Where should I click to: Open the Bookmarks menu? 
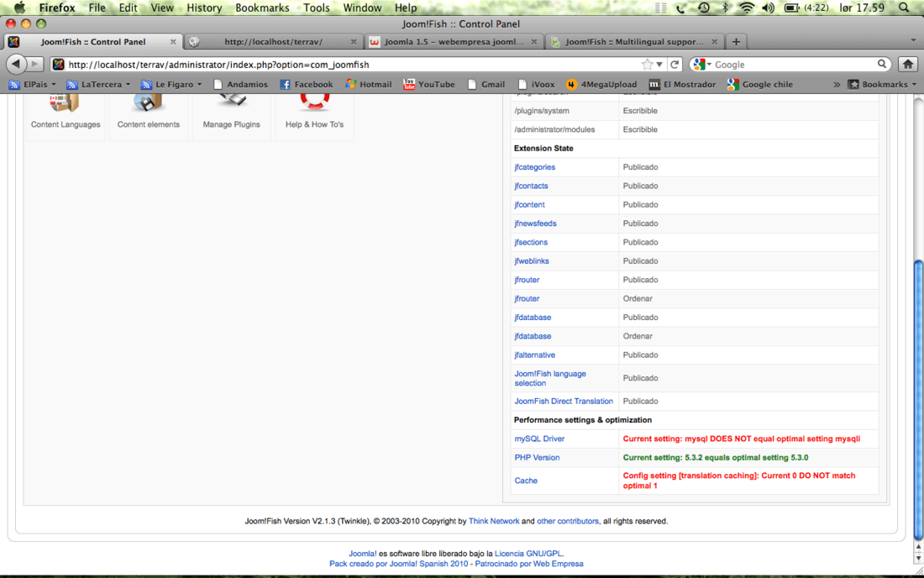click(x=262, y=8)
